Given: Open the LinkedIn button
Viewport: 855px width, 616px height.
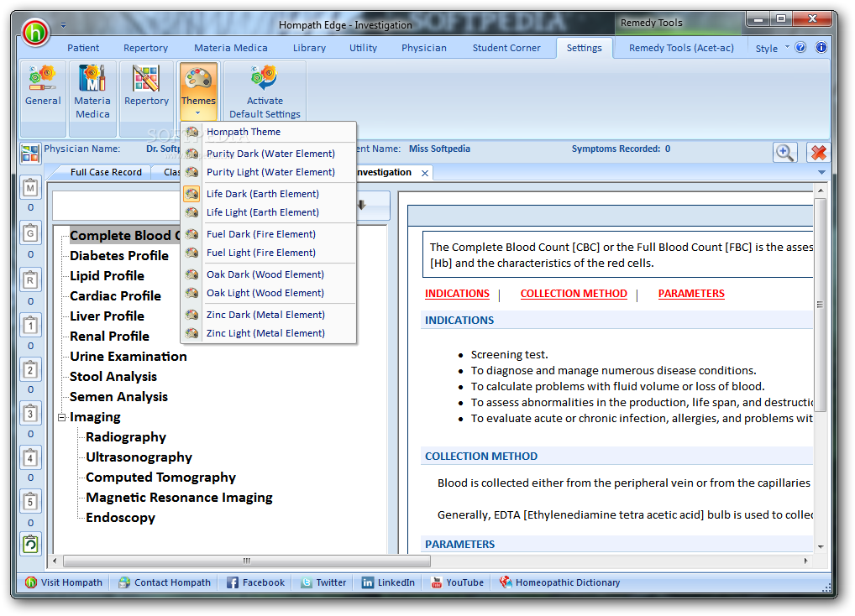Looking at the screenshot, I should (388, 582).
